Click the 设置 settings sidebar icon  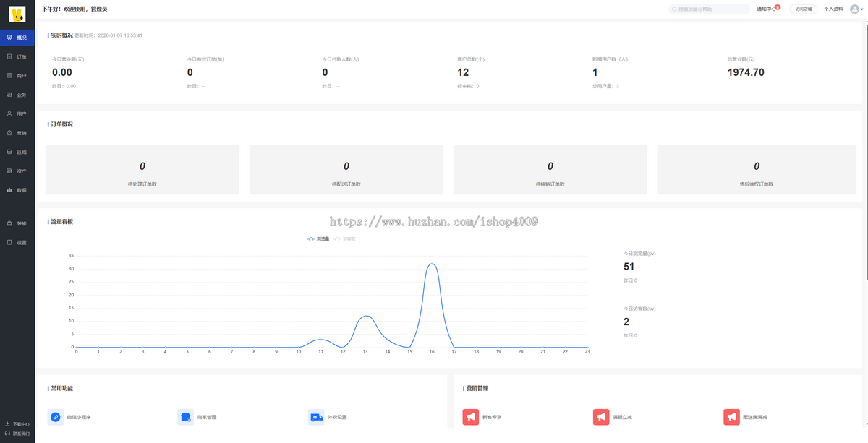(9, 242)
